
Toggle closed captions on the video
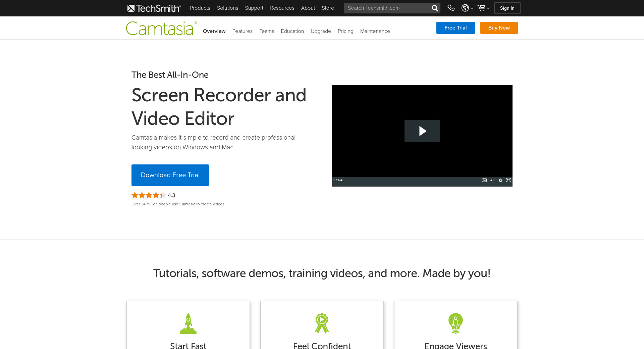(x=484, y=180)
